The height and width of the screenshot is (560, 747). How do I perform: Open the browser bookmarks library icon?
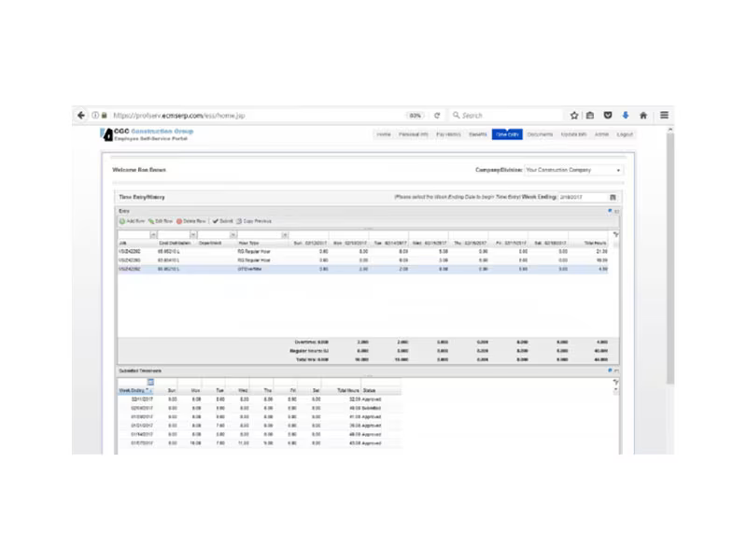point(590,115)
